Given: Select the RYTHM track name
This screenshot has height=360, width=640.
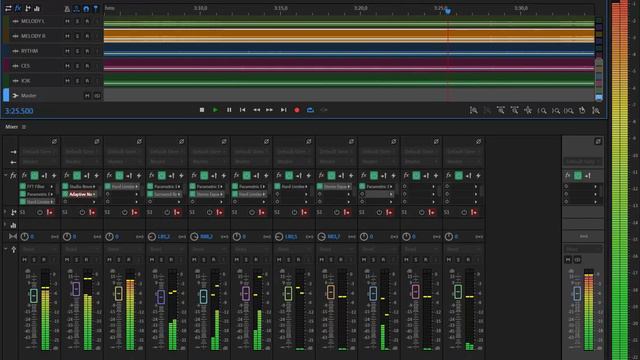Looking at the screenshot, I should click(29, 51).
